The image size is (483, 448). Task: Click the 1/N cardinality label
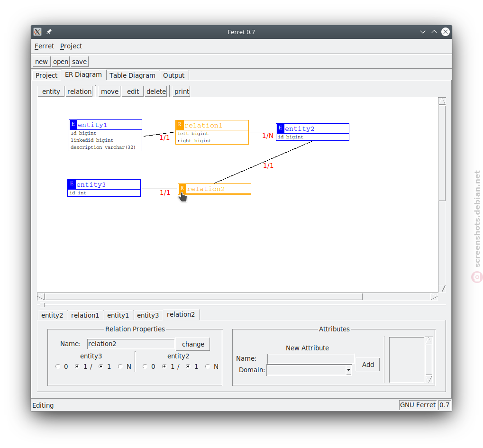(268, 136)
